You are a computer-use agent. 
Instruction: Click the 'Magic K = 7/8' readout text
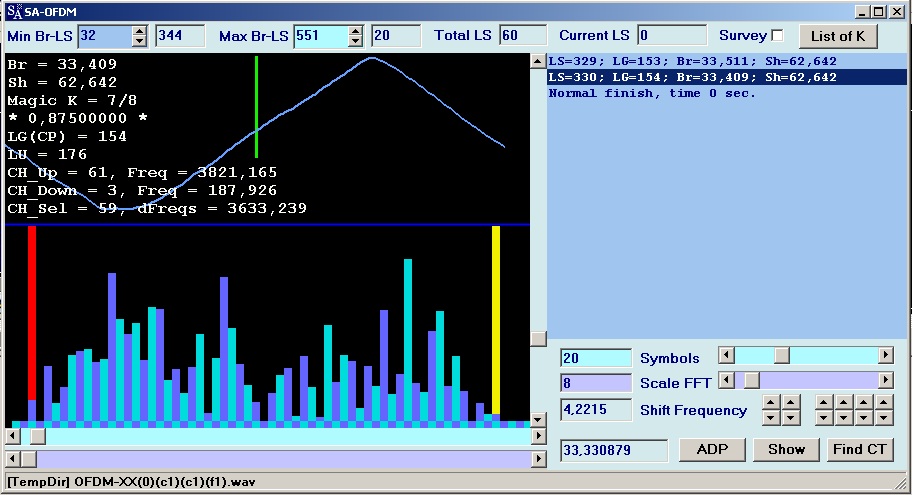click(x=72, y=100)
